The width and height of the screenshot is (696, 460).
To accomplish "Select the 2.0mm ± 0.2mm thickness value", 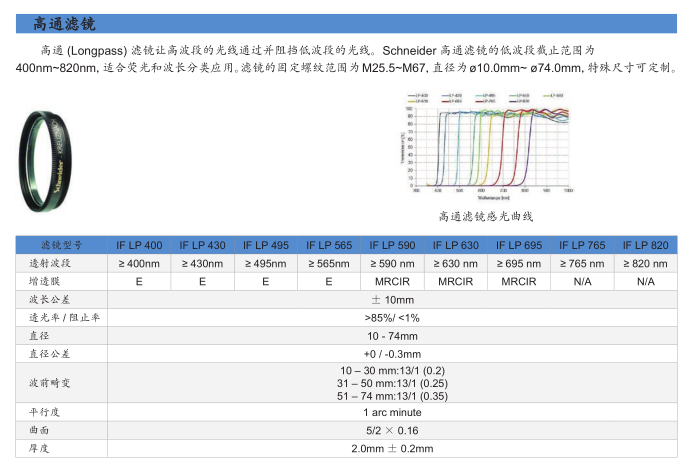I will 392,448.
